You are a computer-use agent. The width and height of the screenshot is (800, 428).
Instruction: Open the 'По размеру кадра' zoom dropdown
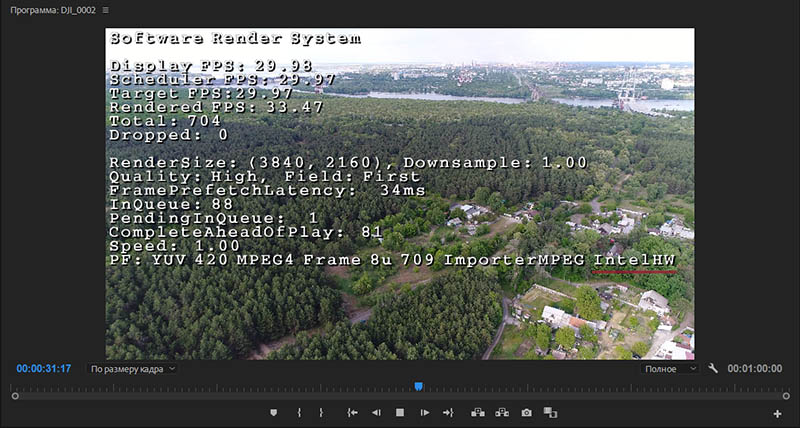pos(132,369)
